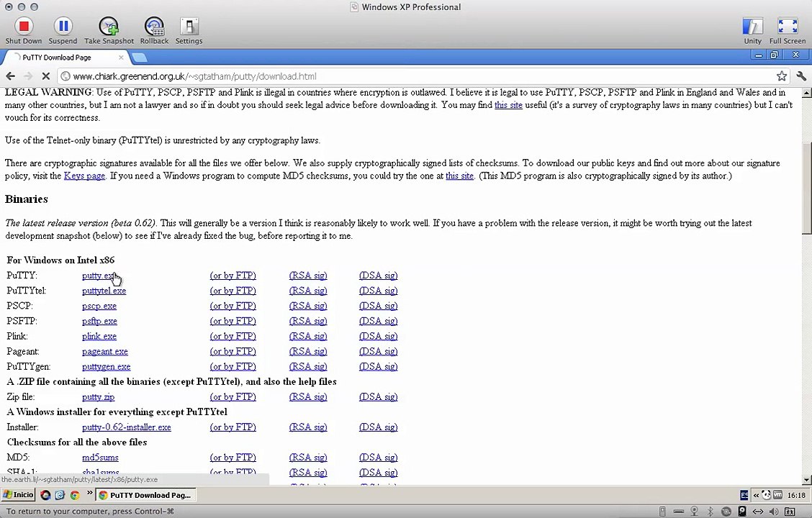The height and width of the screenshot is (518, 812).
Task: Click the VMware vm tray icon
Action: (777, 495)
